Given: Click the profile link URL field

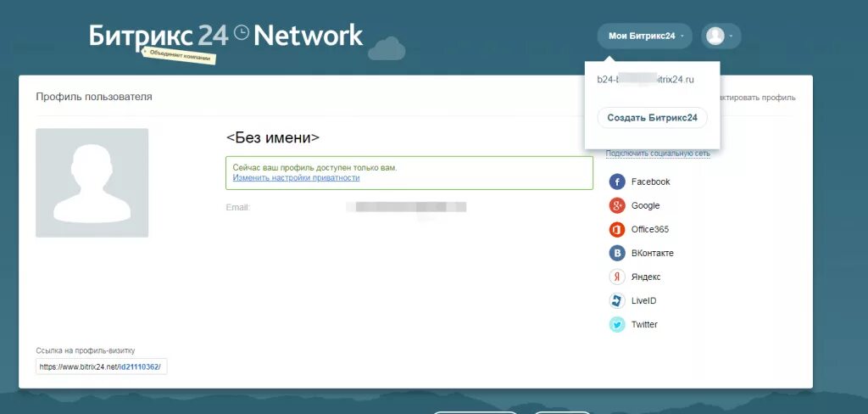Looking at the screenshot, I should coord(102,366).
